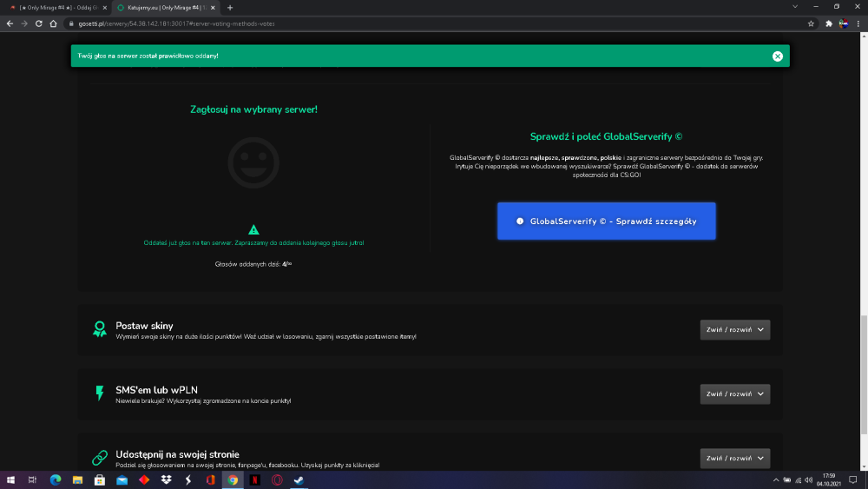Click the chain link share icon
Image resolution: width=868 pixels, height=489 pixels.
[x=100, y=458]
